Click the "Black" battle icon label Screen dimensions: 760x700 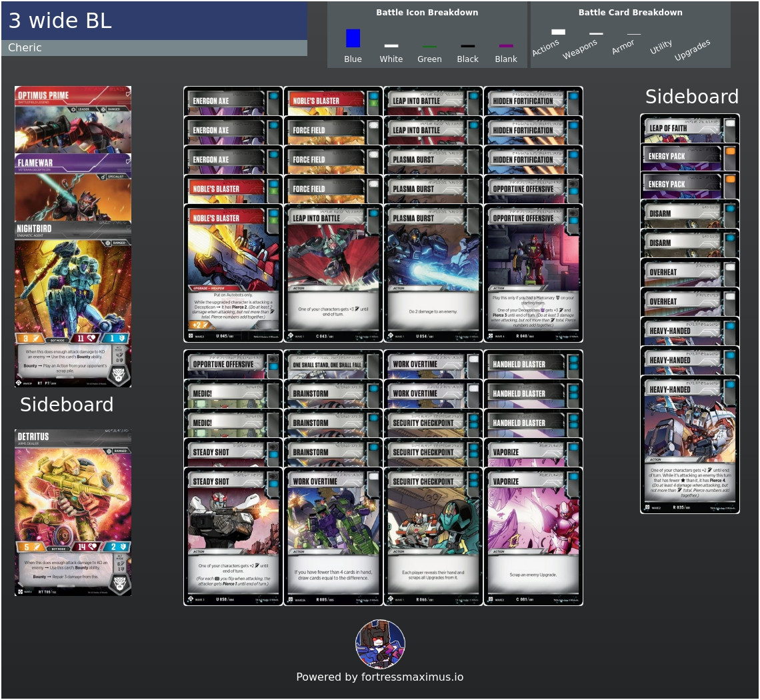[x=468, y=59]
